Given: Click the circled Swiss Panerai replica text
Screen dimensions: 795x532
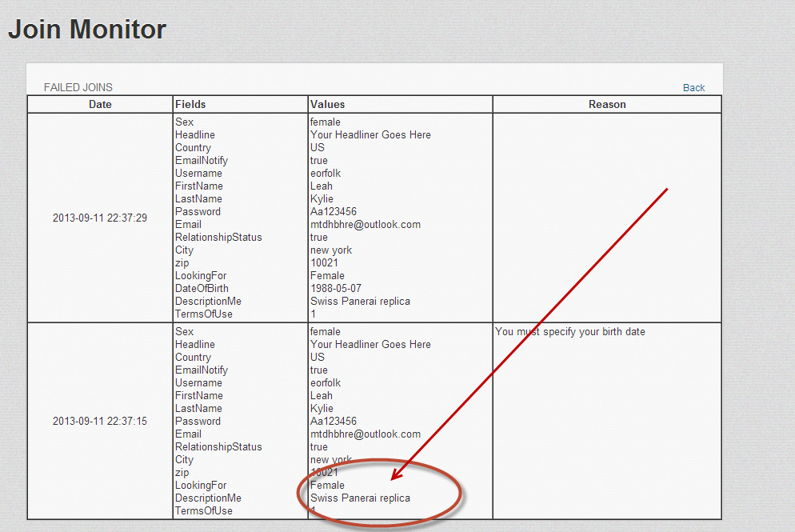Looking at the screenshot, I should click(x=360, y=498).
